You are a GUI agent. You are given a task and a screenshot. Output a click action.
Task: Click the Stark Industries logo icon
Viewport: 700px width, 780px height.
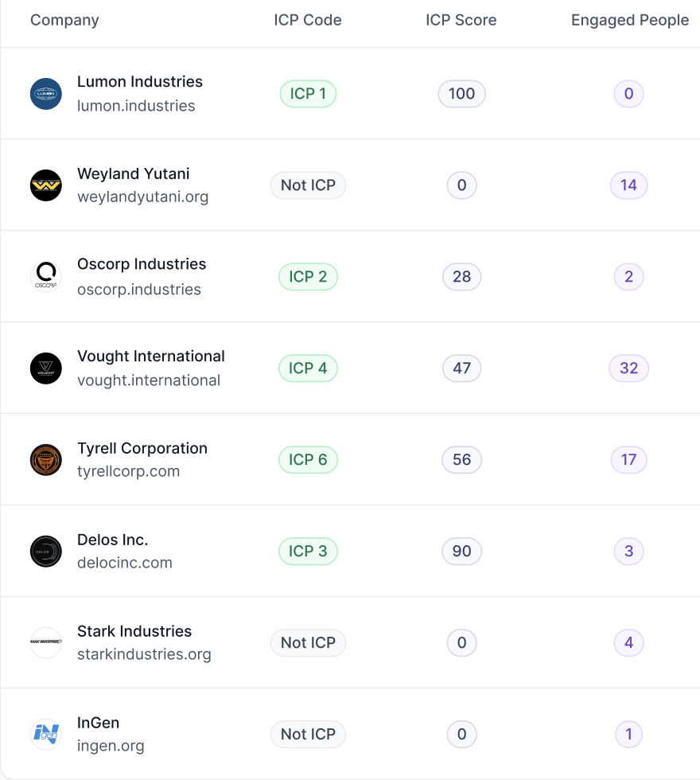tap(46, 643)
